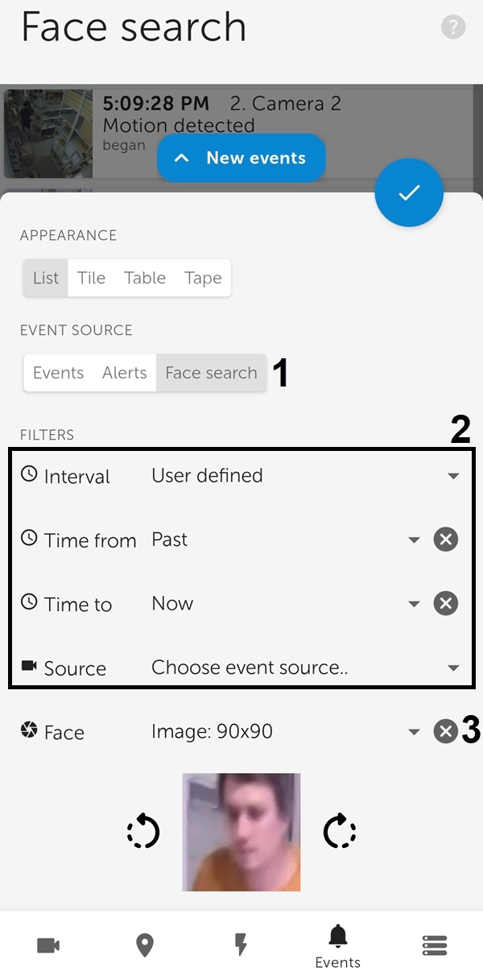Viewport: 483px width, 980px height.
Task: Open the cameras tab in bottom bar
Action: (x=48, y=945)
